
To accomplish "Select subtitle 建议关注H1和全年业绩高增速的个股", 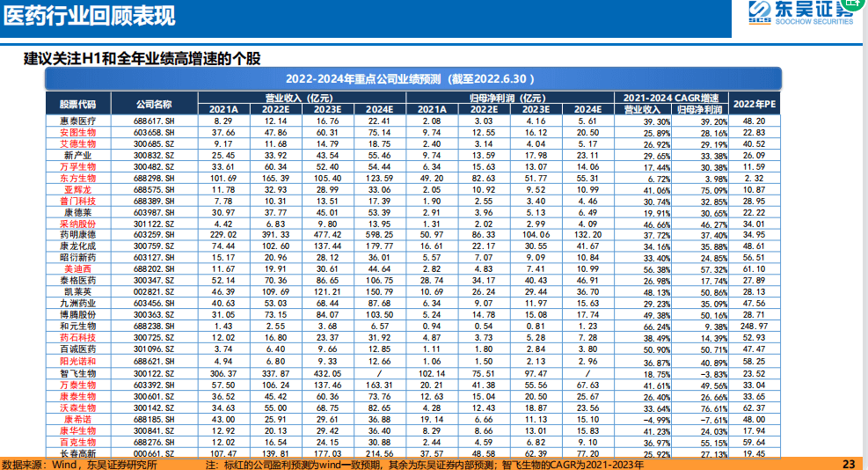I will pyautogui.click(x=142, y=59).
